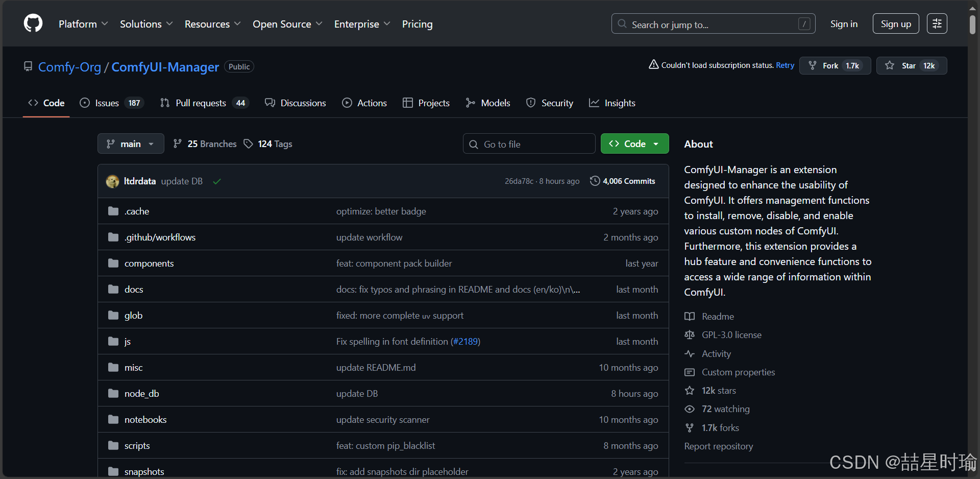The image size is (980, 479).
Task: Open the Actions tab
Action: [x=364, y=103]
